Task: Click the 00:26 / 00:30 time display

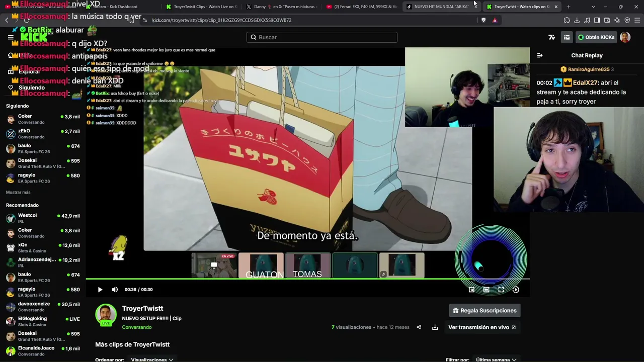Action: [138, 290]
